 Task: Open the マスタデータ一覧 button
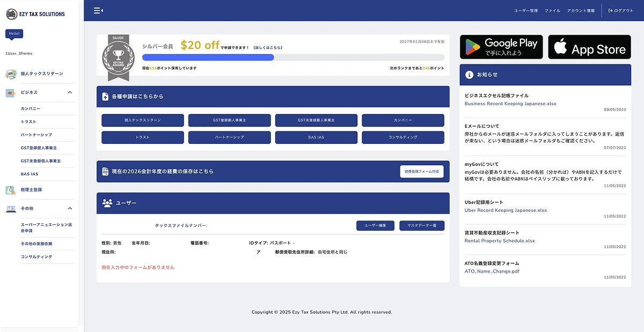click(422, 226)
